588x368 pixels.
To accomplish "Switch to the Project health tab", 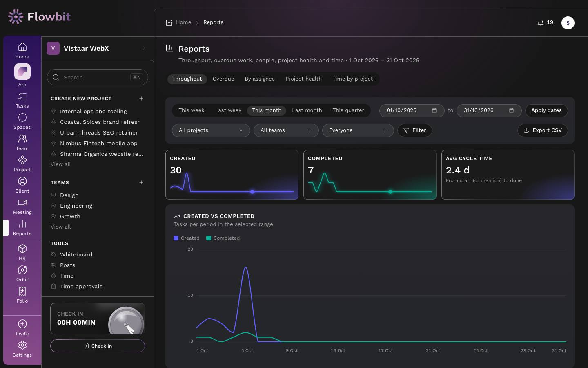I will point(304,79).
